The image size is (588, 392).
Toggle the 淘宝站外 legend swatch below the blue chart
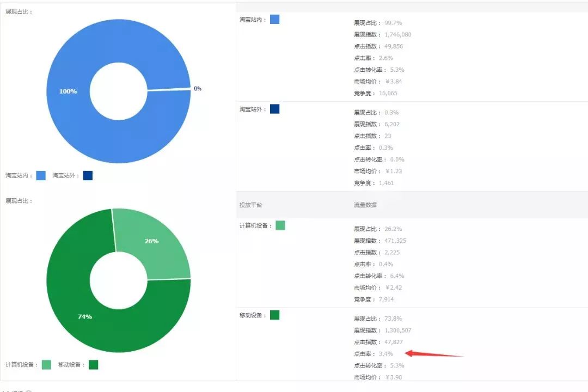[88, 175]
